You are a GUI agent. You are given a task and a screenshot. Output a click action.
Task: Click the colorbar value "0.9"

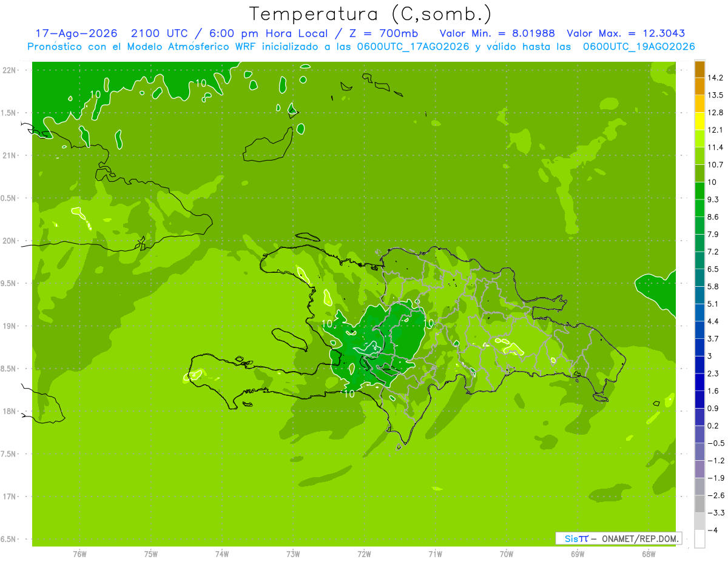pyautogui.click(x=714, y=408)
